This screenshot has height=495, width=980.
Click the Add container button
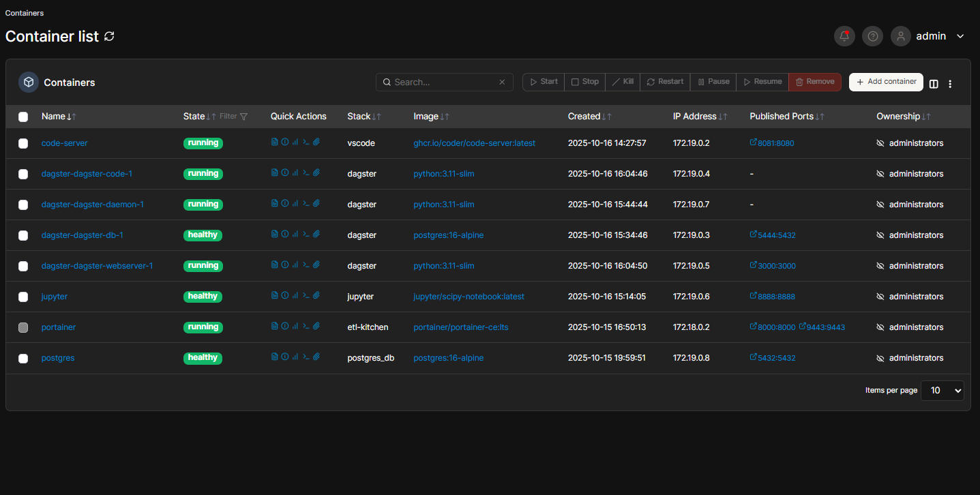pyautogui.click(x=886, y=82)
